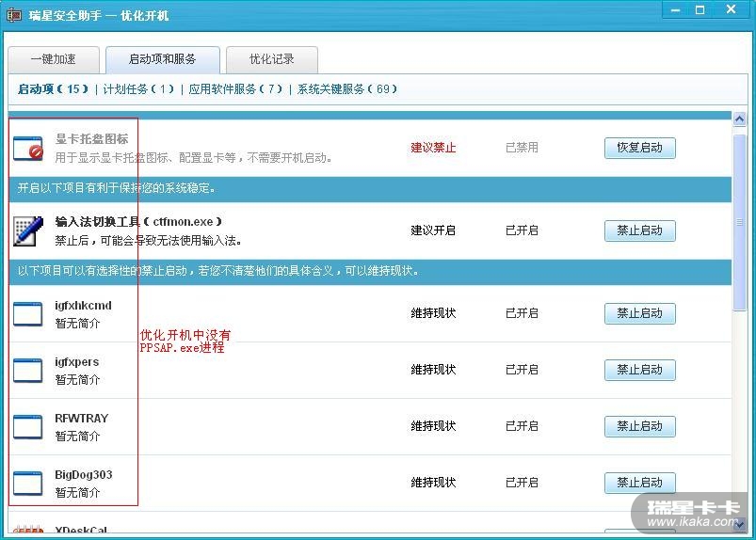Click 禁止启动 for 输入法切换工具 ctfmon.exe

tap(640, 230)
